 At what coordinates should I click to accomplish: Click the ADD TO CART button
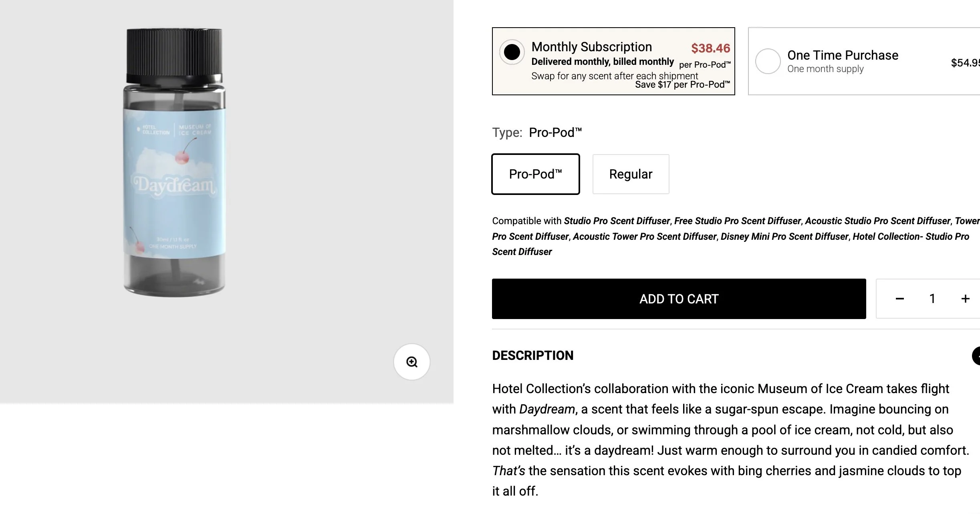(x=679, y=299)
